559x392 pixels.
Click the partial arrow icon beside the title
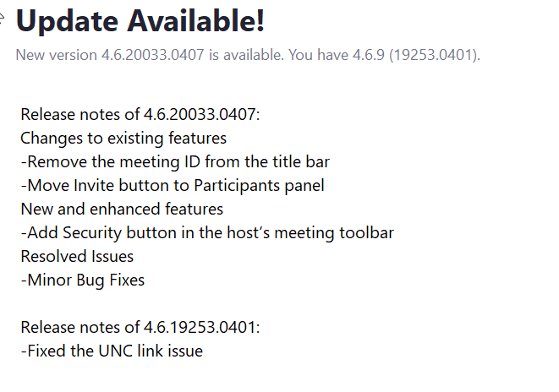(x=2, y=18)
